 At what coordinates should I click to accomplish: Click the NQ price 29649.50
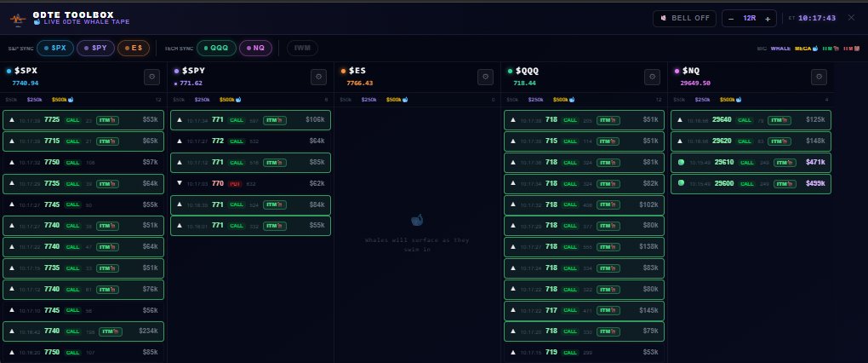point(695,84)
